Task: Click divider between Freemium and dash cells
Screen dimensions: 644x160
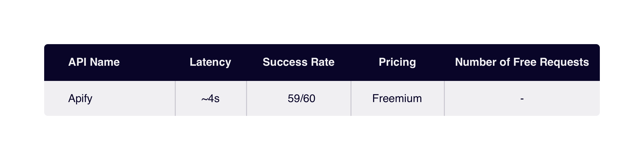Action: pos(444,98)
